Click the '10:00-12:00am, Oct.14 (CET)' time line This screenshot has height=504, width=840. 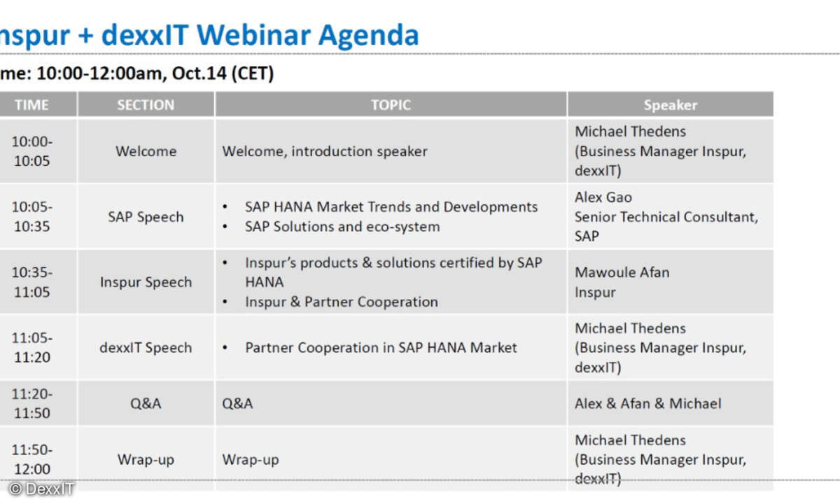point(137,73)
